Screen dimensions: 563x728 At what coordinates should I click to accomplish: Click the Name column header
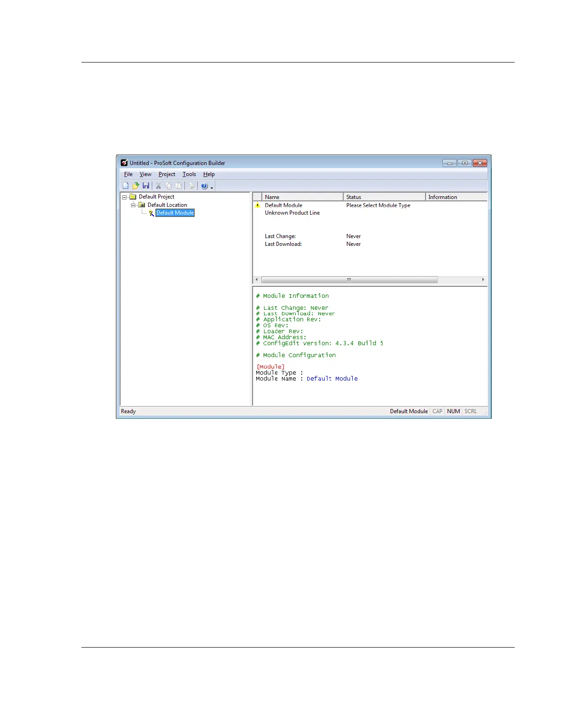click(302, 197)
